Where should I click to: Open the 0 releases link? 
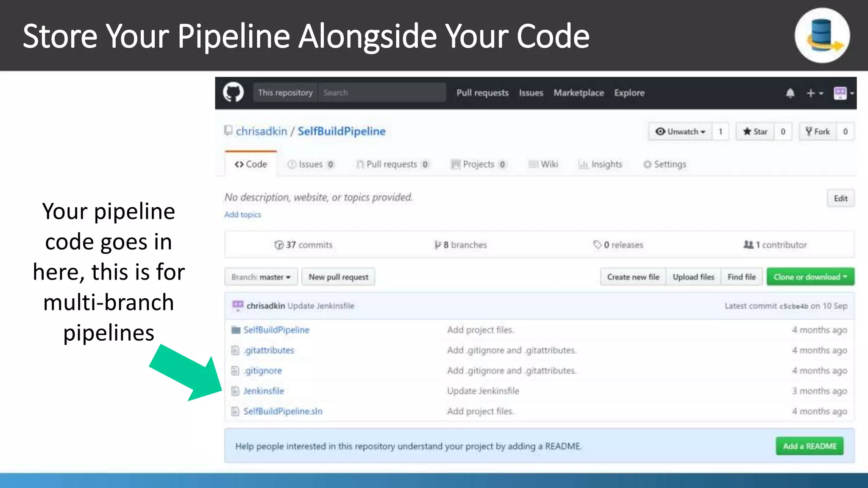pyautogui.click(x=618, y=245)
